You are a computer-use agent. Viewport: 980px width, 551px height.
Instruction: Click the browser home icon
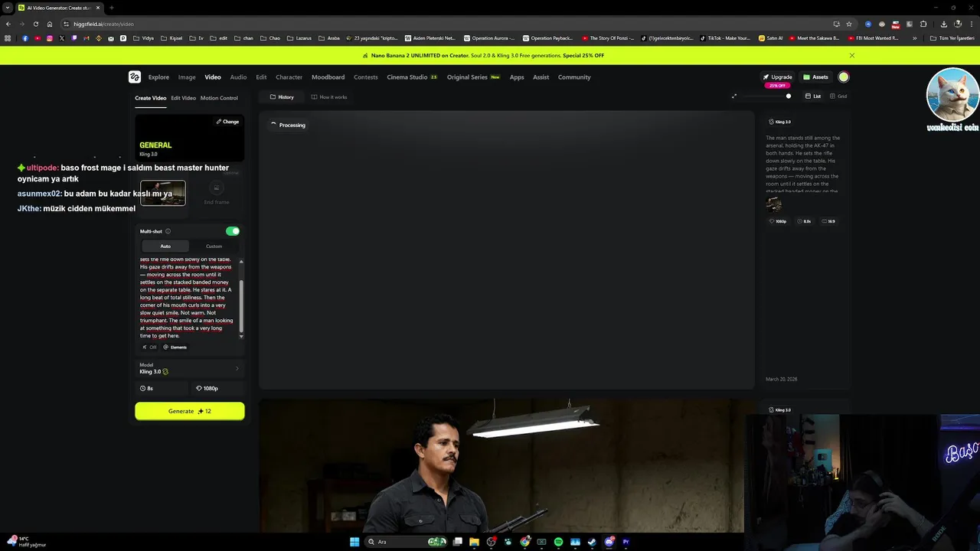point(50,24)
